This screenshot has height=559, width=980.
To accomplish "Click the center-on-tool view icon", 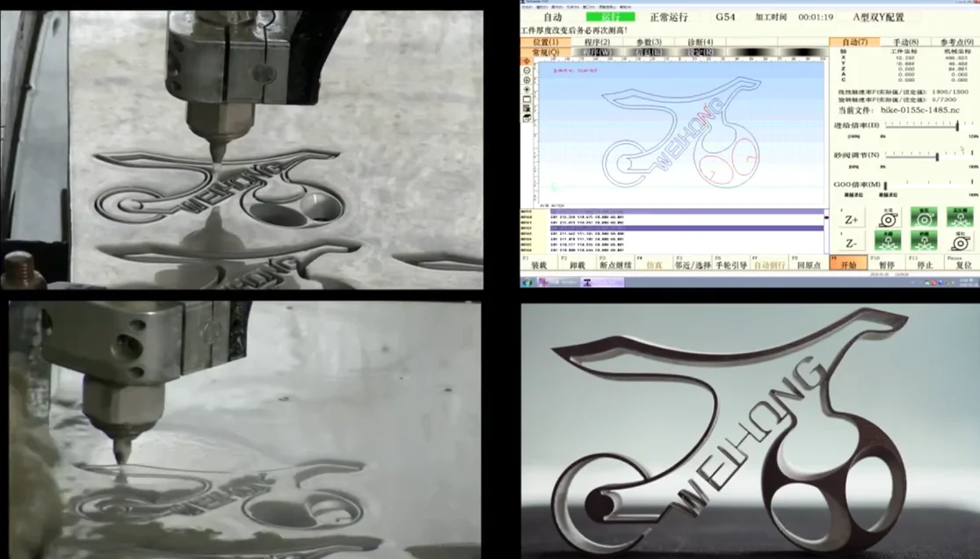I will click(x=526, y=90).
